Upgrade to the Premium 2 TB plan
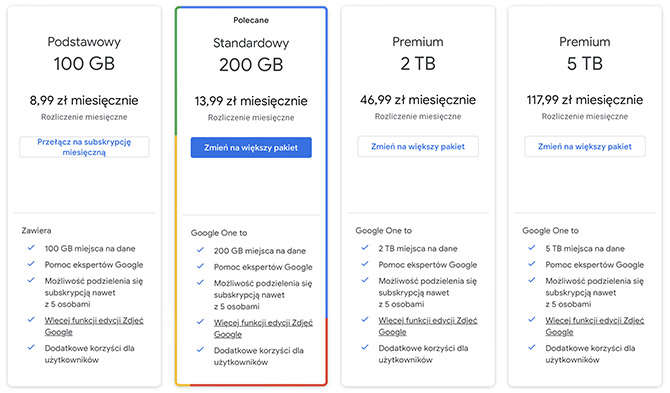670x393 pixels. [418, 147]
